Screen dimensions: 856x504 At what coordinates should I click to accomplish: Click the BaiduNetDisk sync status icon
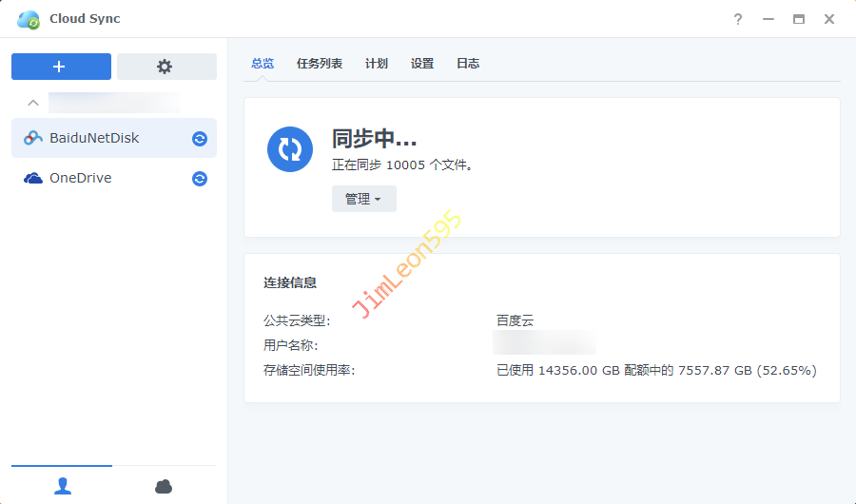(200, 139)
